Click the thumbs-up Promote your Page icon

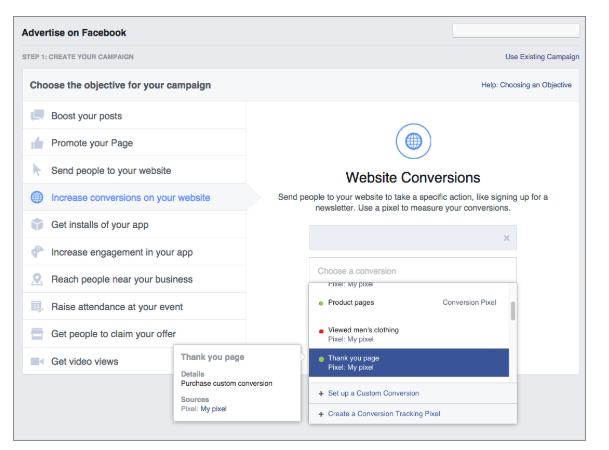(37, 143)
